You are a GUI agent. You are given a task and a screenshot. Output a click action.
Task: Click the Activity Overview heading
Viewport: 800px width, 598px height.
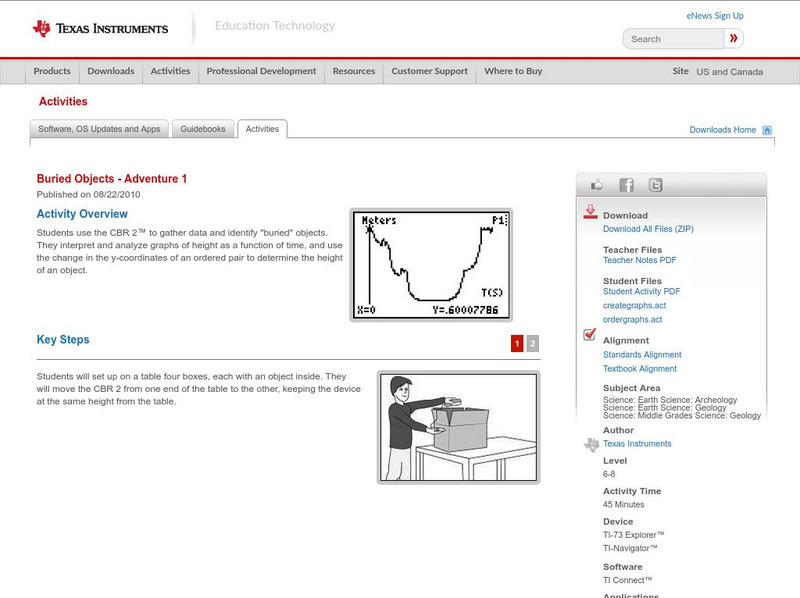pos(82,214)
